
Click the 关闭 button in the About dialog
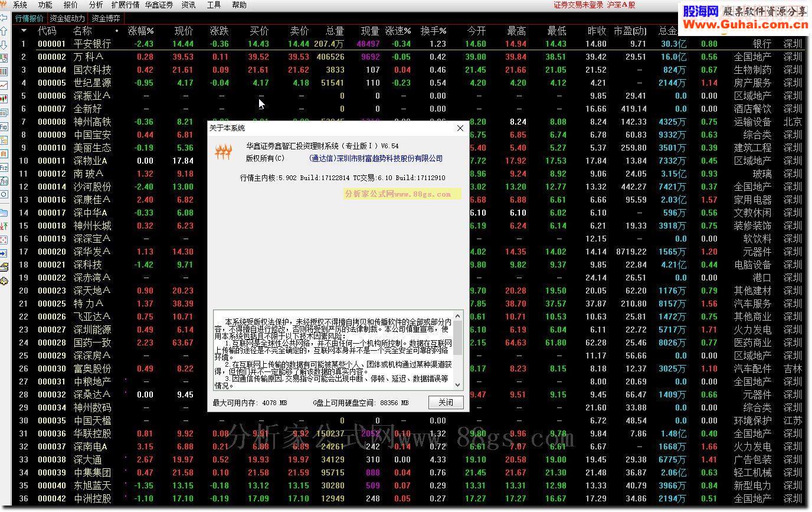[x=446, y=402]
